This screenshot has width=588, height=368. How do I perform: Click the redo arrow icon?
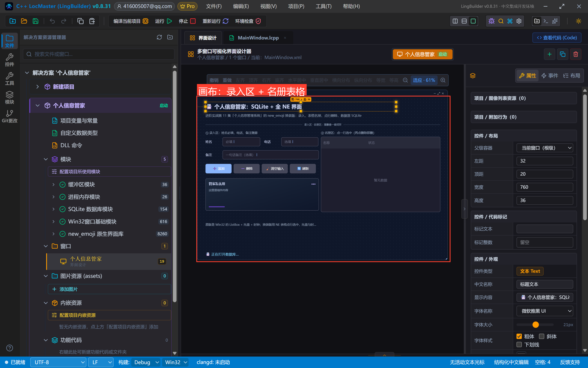(x=64, y=21)
